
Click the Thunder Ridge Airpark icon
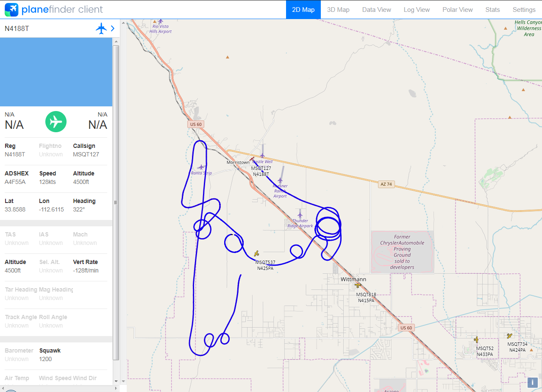300,215
